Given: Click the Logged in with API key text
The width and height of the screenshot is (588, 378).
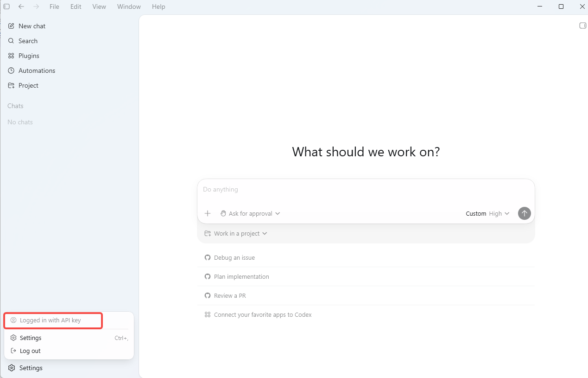Looking at the screenshot, I should click(x=51, y=320).
